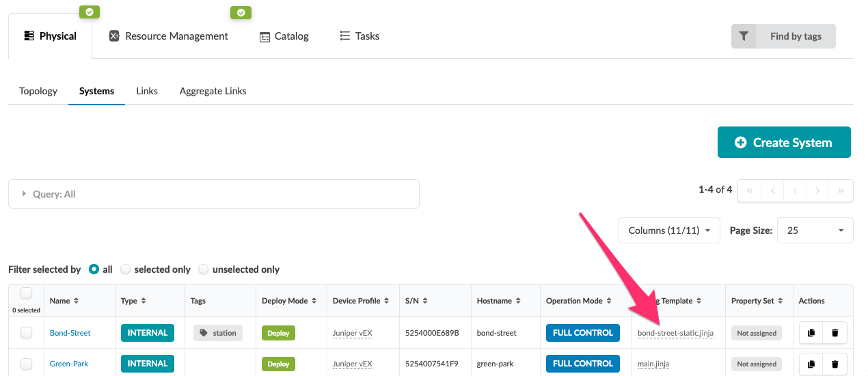Click the copy icon for Green-Park
This screenshot has width=868, height=376.
pos(811,364)
